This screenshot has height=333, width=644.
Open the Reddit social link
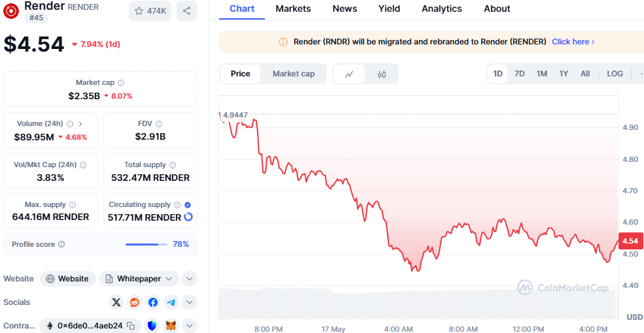[135, 303]
